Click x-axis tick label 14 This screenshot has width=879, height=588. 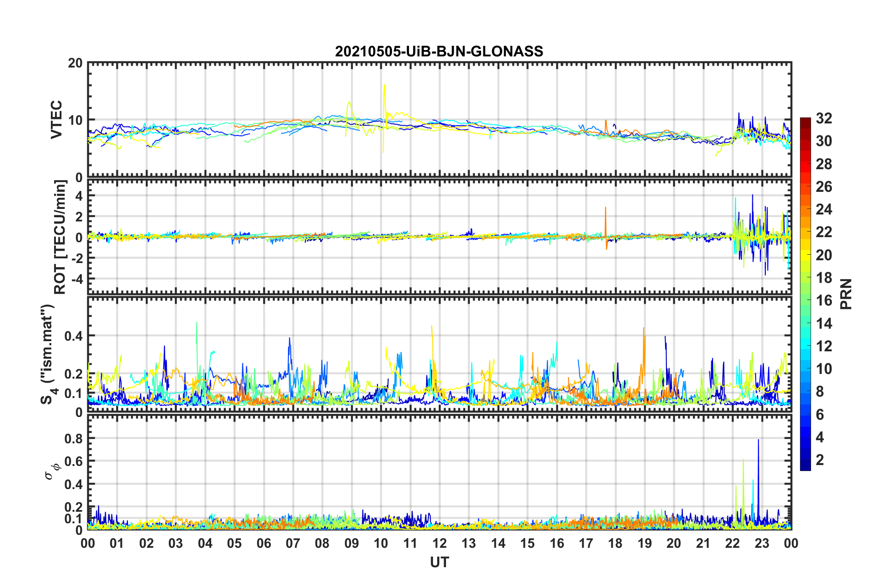click(x=498, y=543)
